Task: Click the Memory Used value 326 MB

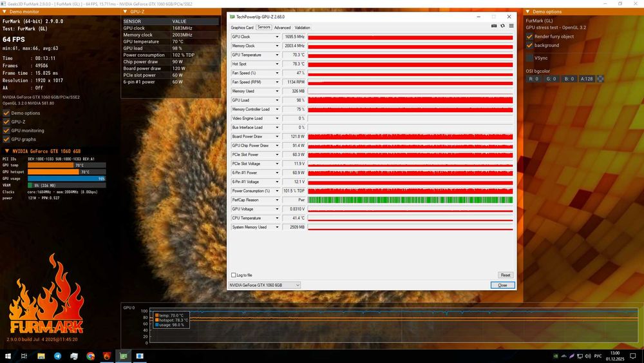Action: click(x=294, y=92)
